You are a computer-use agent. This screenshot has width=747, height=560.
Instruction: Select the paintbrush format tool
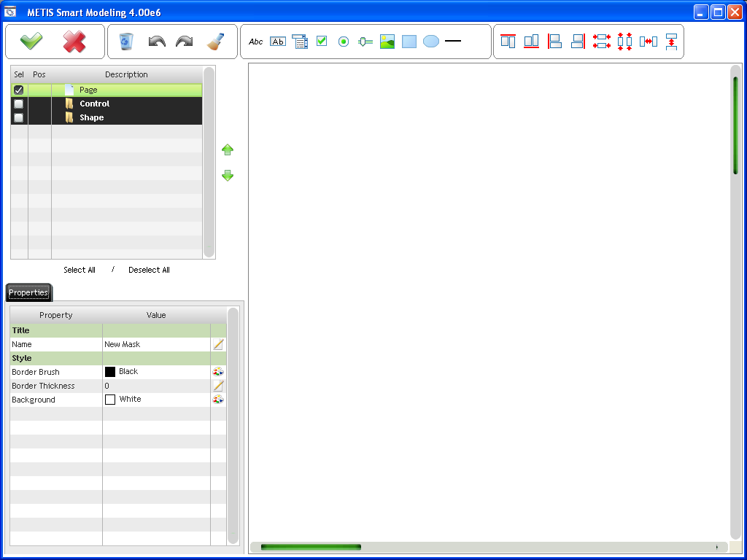(x=215, y=42)
